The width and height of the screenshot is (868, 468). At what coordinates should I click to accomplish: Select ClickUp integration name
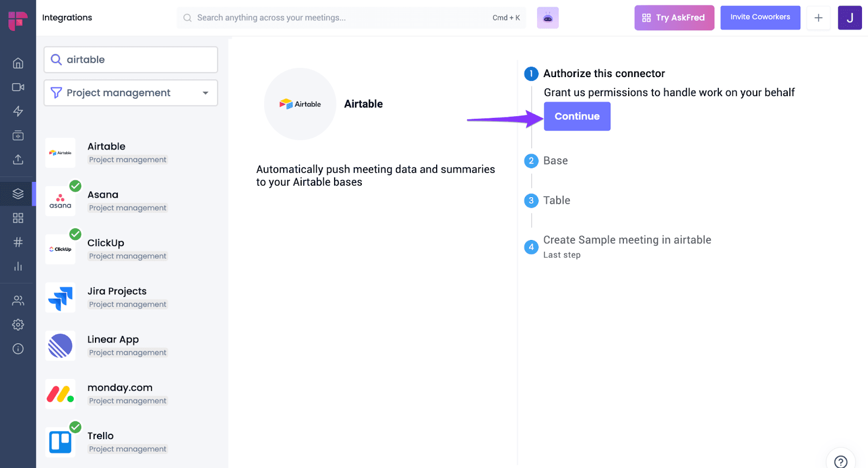[106, 243]
